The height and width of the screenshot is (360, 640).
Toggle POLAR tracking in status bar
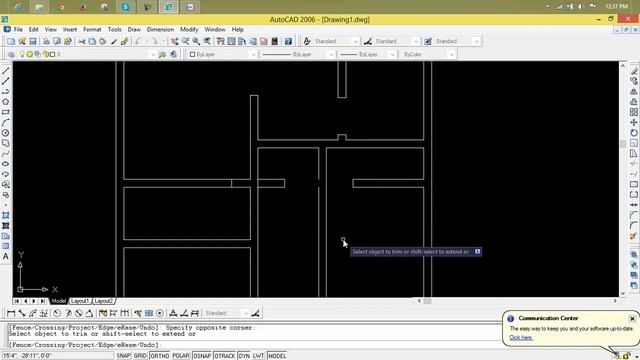(181, 356)
